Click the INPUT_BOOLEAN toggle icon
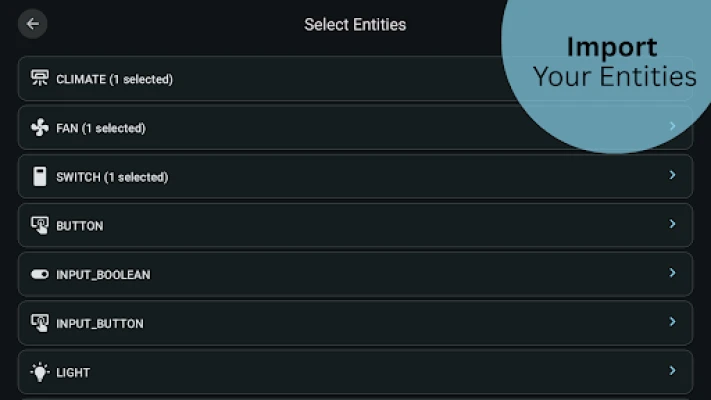The image size is (711, 400). click(40, 274)
